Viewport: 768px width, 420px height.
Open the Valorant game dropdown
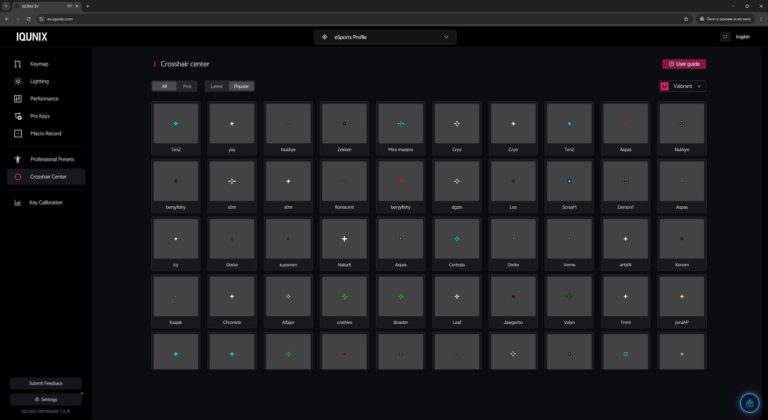click(x=682, y=86)
